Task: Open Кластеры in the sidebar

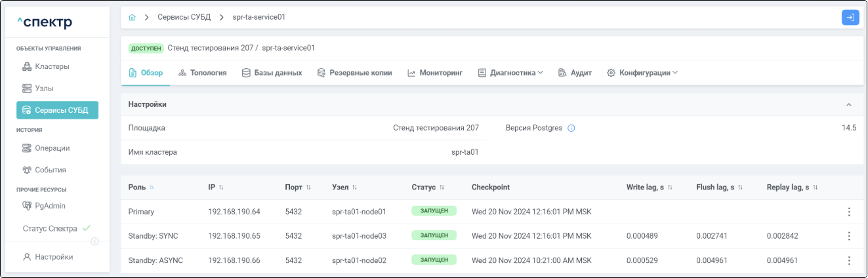Action: [52, 66]
